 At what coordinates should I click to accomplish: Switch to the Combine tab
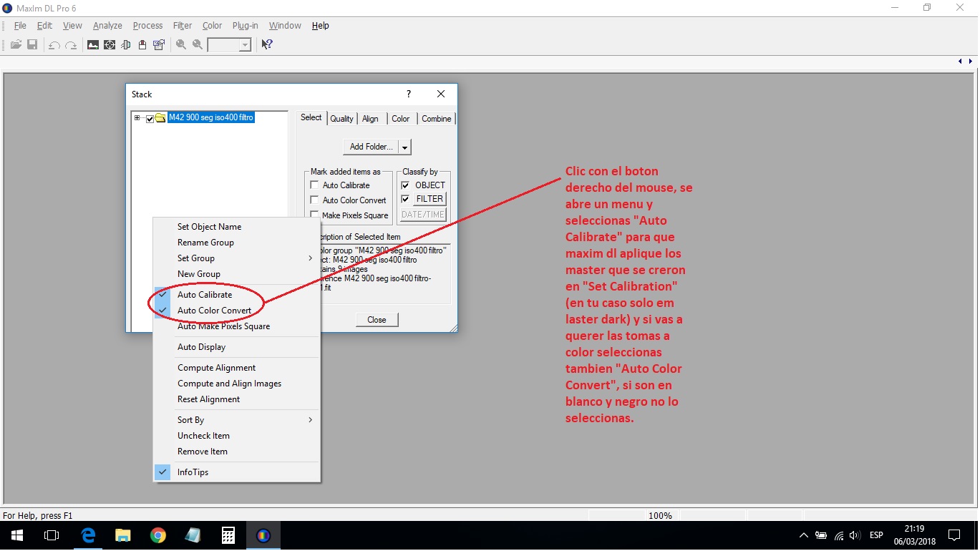436,119
